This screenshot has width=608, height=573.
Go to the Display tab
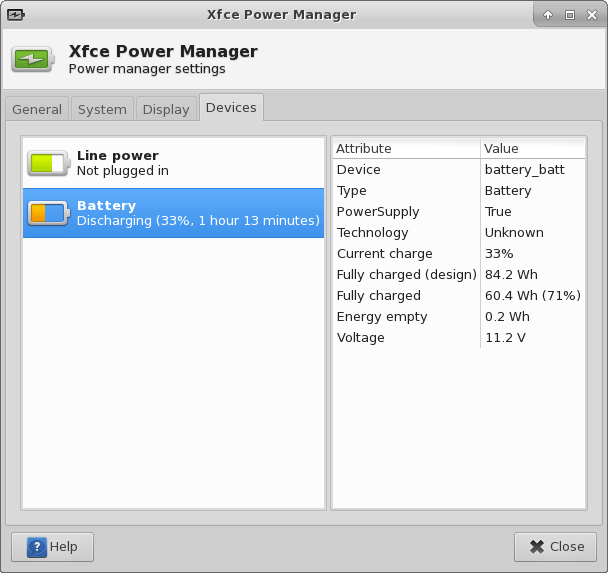166,110
